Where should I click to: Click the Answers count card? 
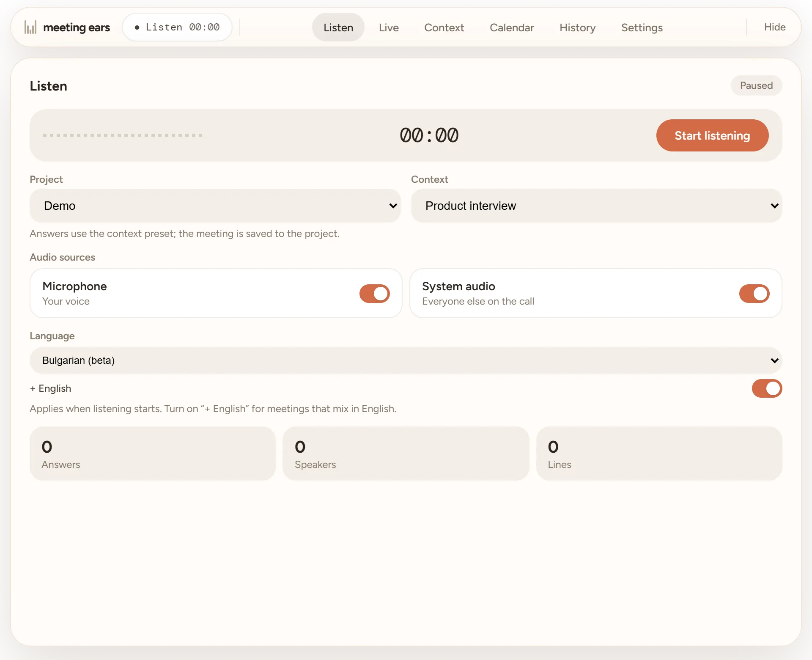(153, 454)
